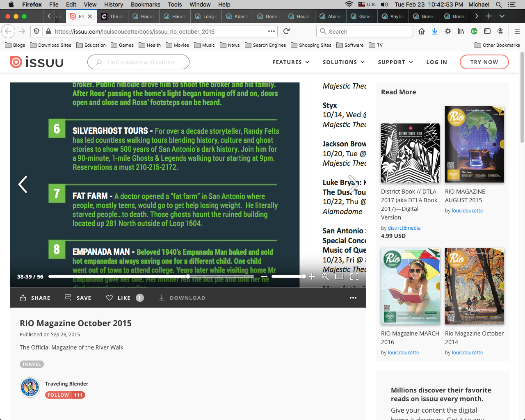Save the publication to a stack

[x=78, y=298]
